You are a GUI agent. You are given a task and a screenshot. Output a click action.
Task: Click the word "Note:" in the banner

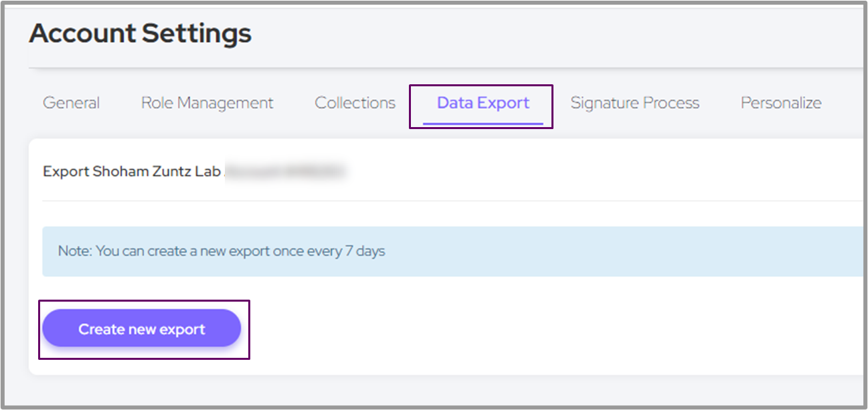tap(75, 251)
